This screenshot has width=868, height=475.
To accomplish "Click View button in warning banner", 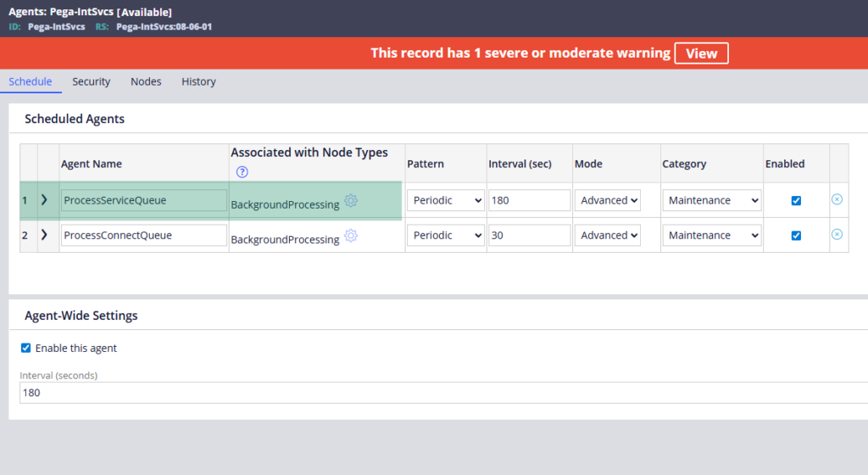I will point(701,53).
